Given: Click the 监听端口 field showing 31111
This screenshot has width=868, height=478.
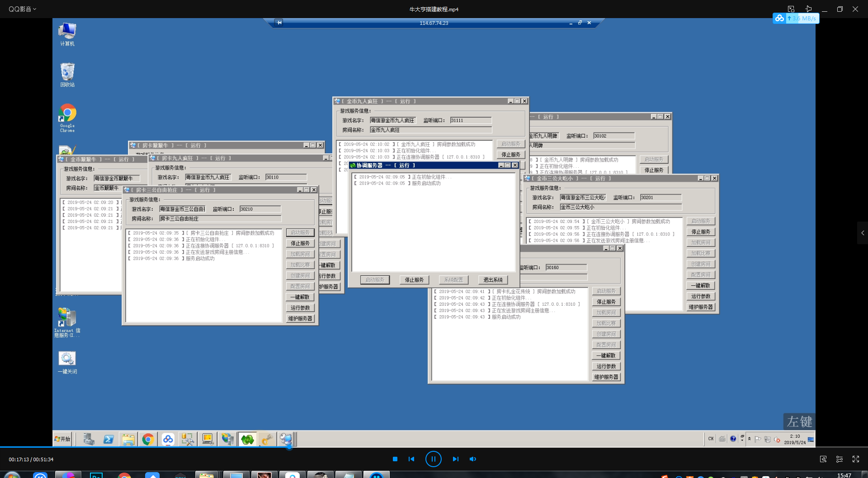Looking at the screenshot, I should pos(471,120).
